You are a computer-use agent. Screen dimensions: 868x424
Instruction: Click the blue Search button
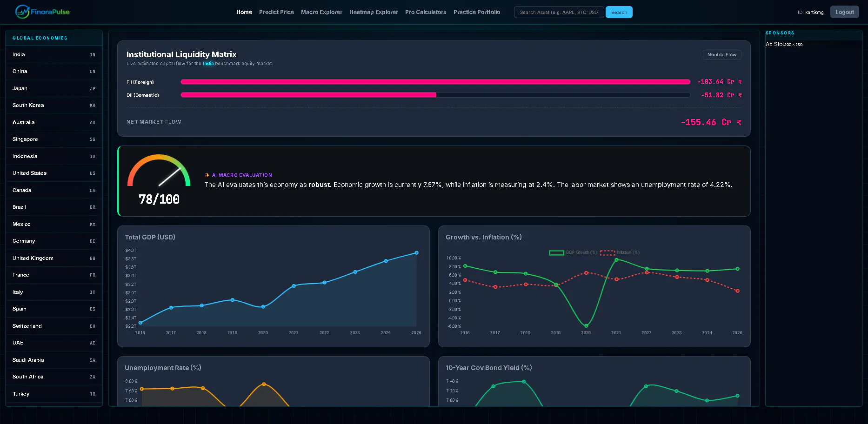(x=619, y=12)
